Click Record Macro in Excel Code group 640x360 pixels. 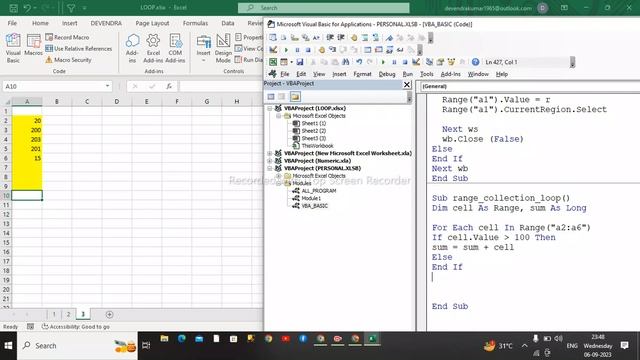pyautogui.click(x=67, y=37)
